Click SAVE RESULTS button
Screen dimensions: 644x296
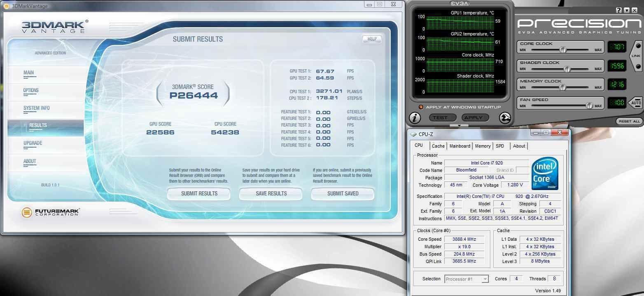(271, 193)
